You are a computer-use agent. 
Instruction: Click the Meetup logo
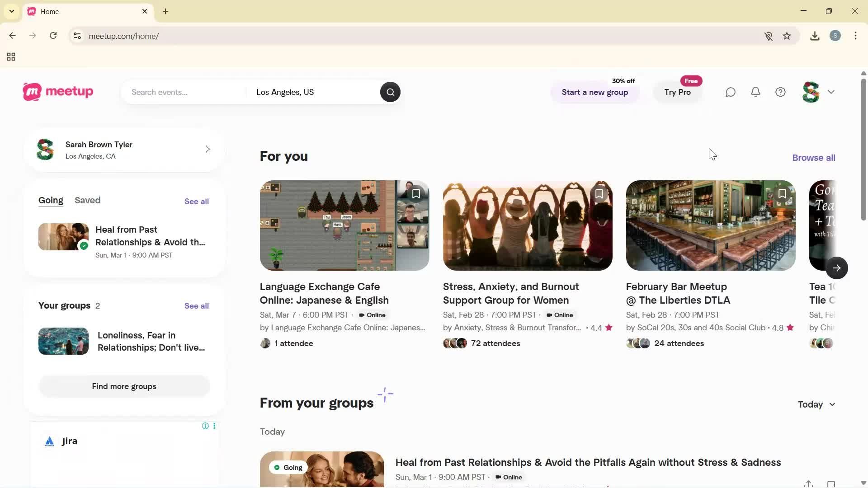(57, 92)
